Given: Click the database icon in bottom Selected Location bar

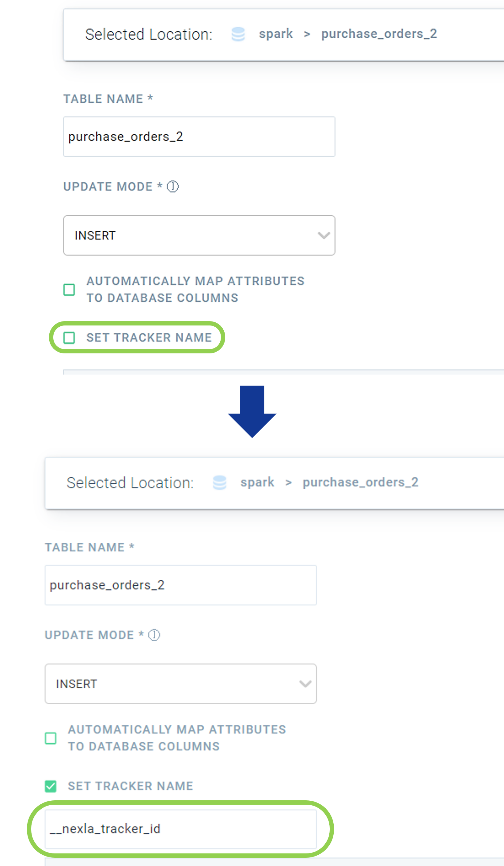Looking at the screenshot, I should (219, 483).
